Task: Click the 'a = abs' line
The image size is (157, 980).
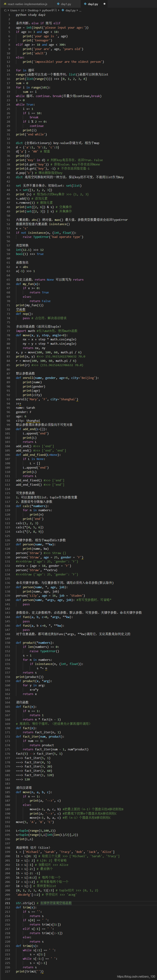Action: pos(22,267)
